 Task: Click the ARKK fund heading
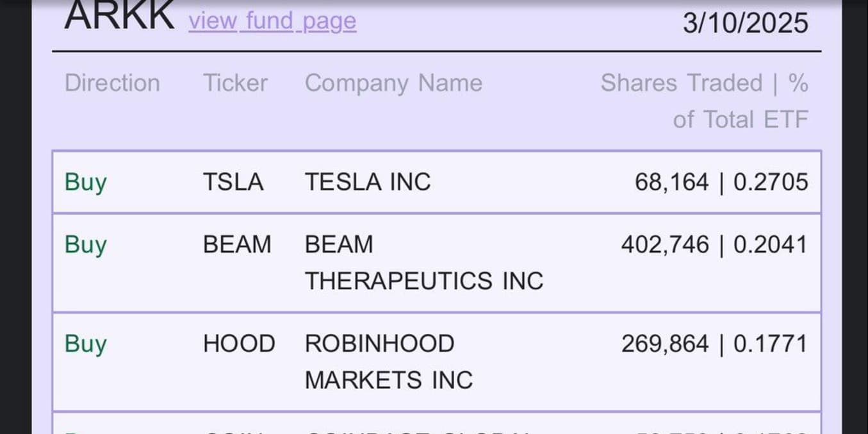point(120,15)
